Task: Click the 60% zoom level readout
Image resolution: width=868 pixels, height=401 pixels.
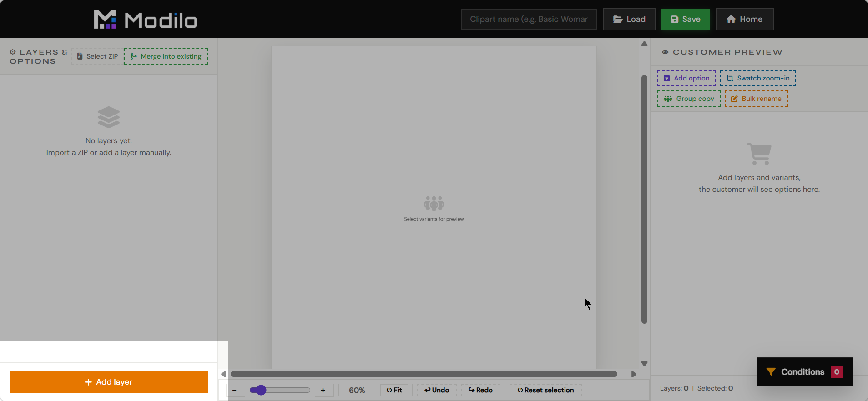Action: pos(357,390)
